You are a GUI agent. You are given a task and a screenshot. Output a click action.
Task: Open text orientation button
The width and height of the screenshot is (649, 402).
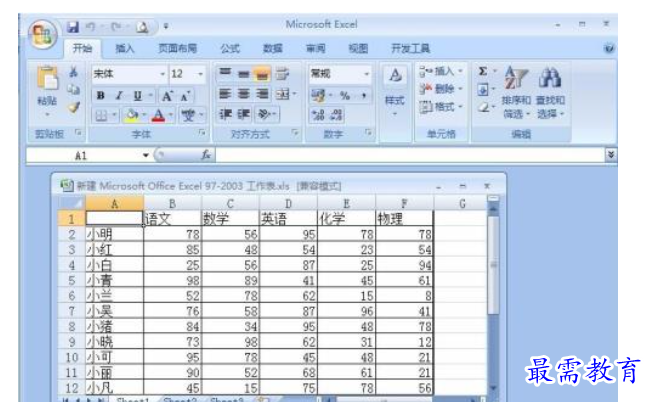(x=264, y=114)
